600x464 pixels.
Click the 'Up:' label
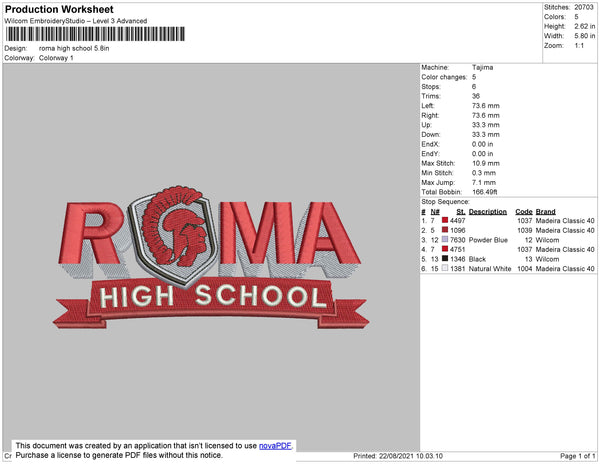pyautogui.click(x=426, y=125)
